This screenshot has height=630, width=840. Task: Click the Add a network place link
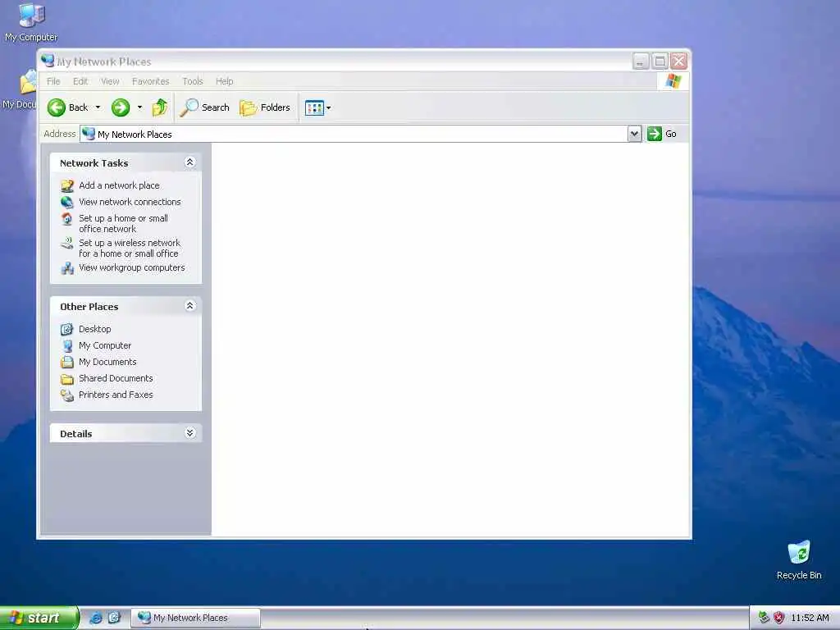tap(119, 186)
